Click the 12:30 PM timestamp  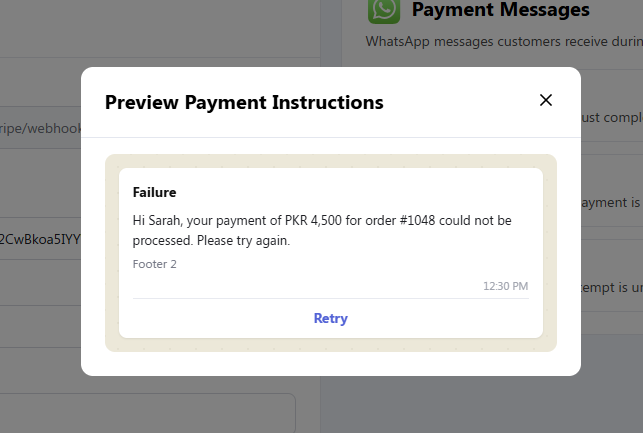click(505, 286)
